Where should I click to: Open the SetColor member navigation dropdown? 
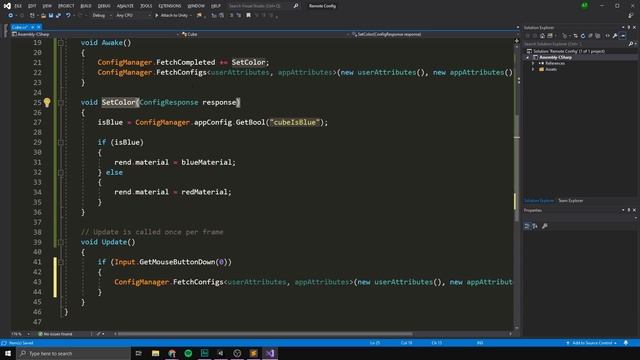point(435,34)
